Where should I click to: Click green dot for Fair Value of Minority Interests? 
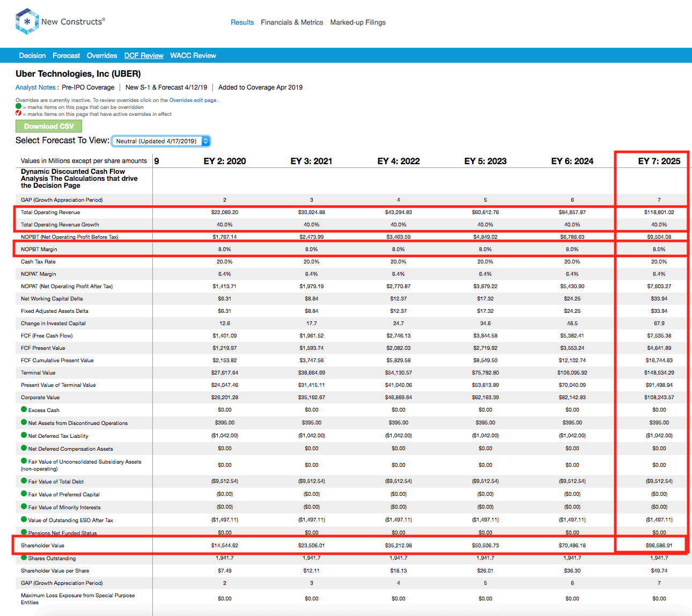click(24, 507)
